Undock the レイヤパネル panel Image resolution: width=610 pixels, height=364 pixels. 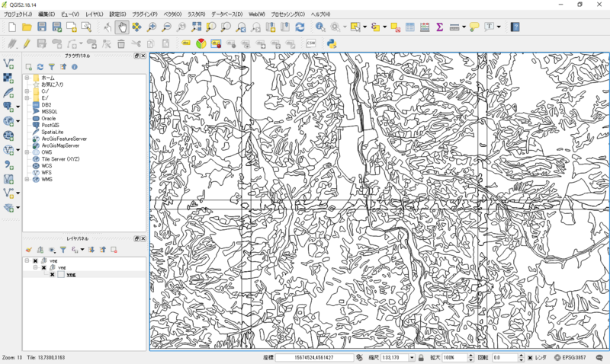(x=136, y=238)
